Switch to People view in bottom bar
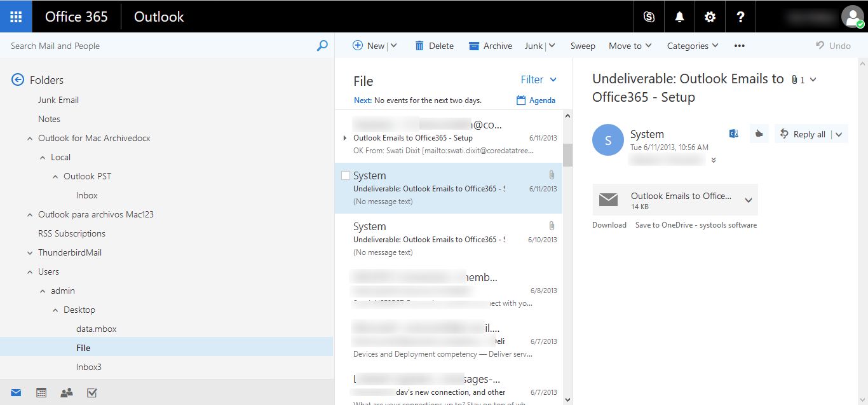This screenshot has width=868, height=405. [67, 392]
